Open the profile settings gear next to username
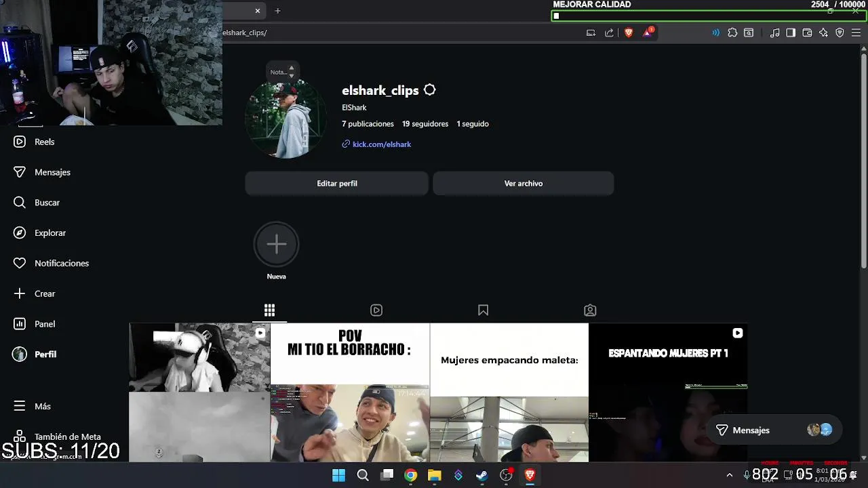The image size is (868, 488). click(429, 90)
